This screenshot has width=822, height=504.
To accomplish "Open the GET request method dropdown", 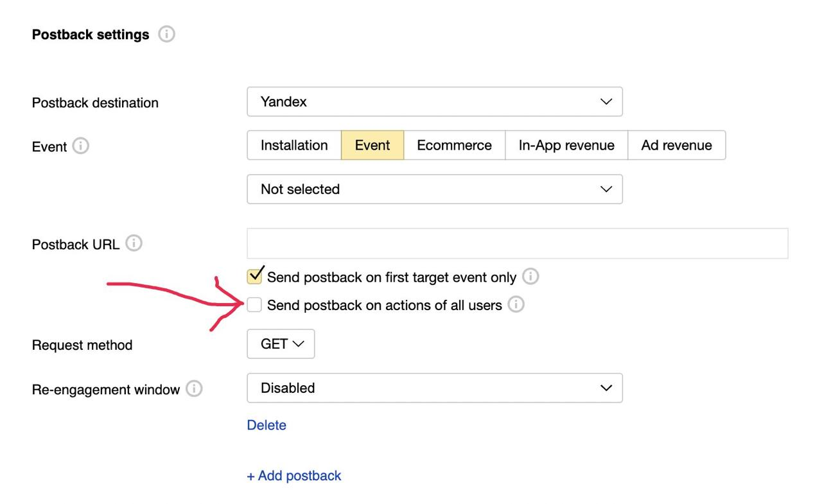I will 281,344.
